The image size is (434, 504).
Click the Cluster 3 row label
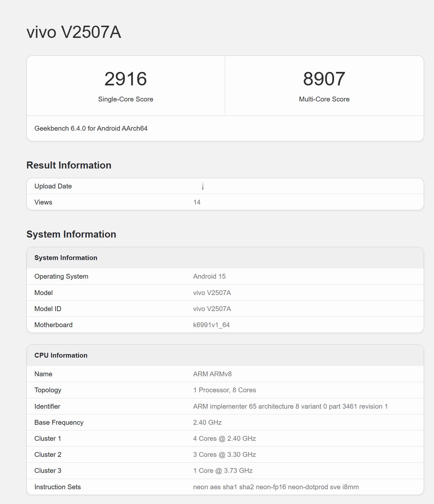pyautogui.click(x=48, y=471)
